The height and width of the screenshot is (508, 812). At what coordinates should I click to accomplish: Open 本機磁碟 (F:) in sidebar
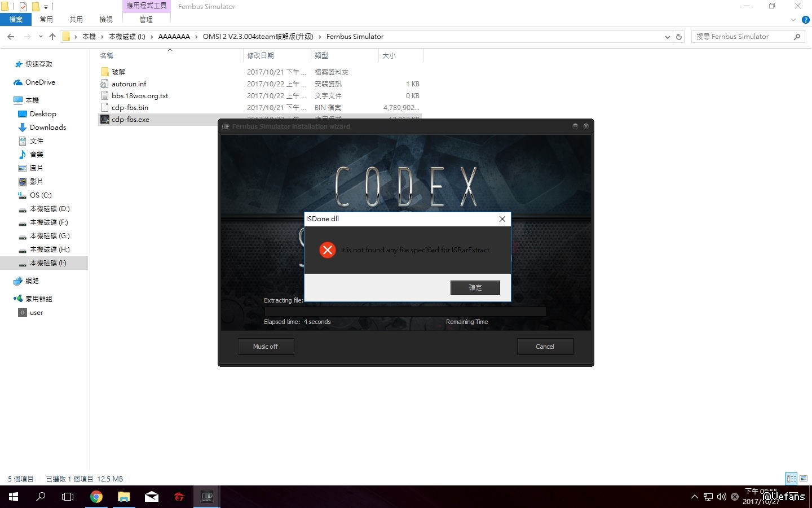click(x=49, y=222)
